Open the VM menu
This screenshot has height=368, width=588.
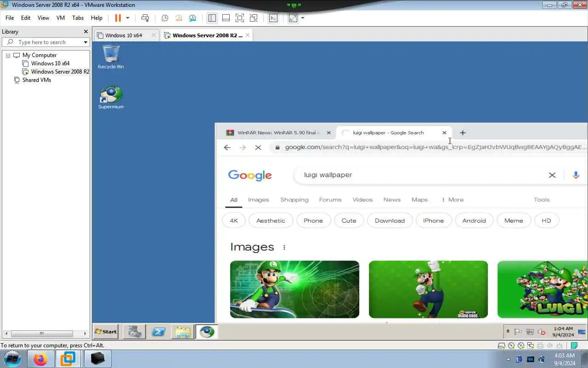(61, 18)
